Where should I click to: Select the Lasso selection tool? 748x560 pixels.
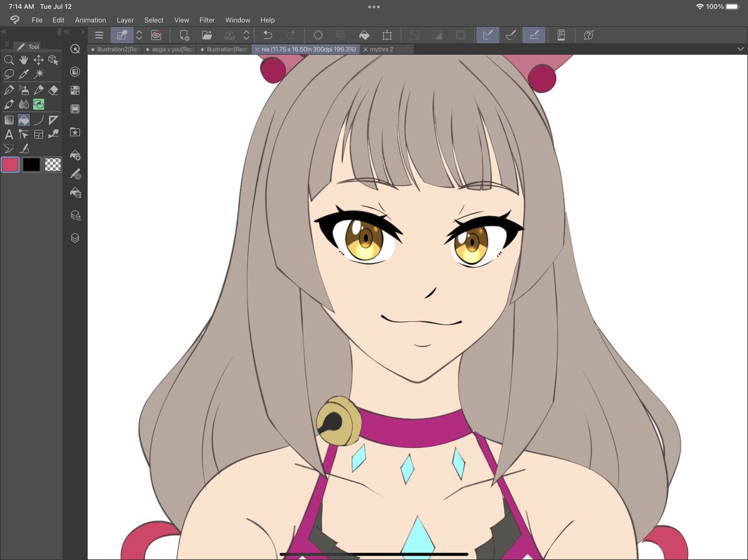click(x=9, y=74)
